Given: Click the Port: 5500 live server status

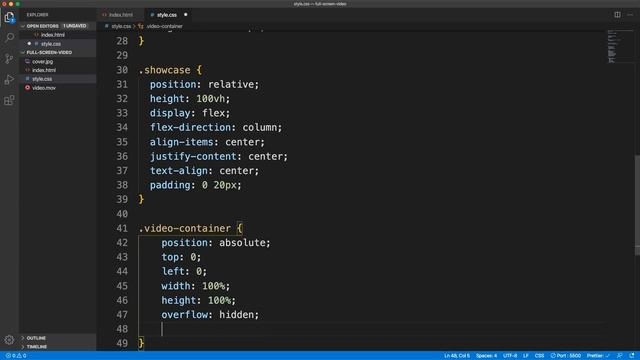Looking at the screenshot, I should (x=566, y=356).
